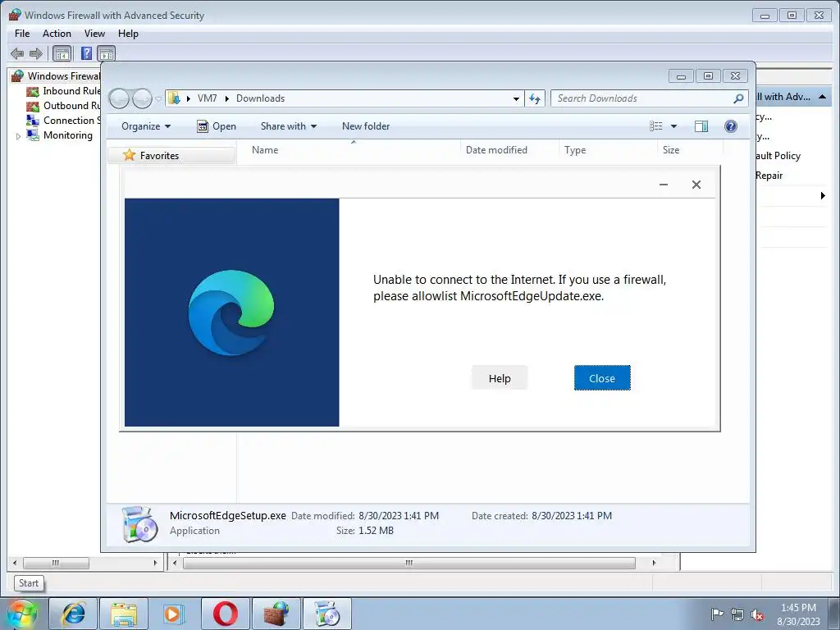Screen dimensions: 840x630
Task: Close Edge installer dialog with X icon
Action: pos(696,185)
